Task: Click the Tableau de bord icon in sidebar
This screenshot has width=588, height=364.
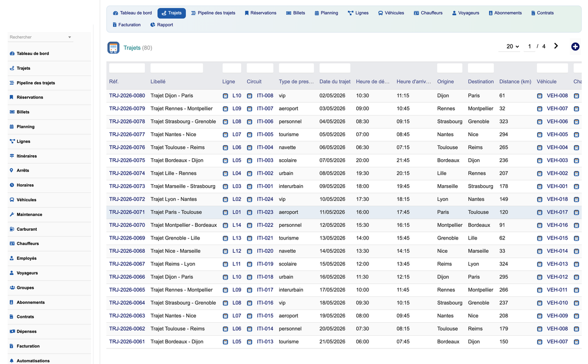Action: tap(12, 53)
